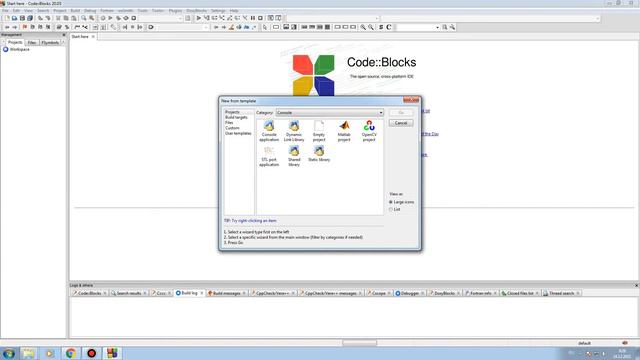Open the Help menu
Screen dimensions: 640x360
(234, 11)
